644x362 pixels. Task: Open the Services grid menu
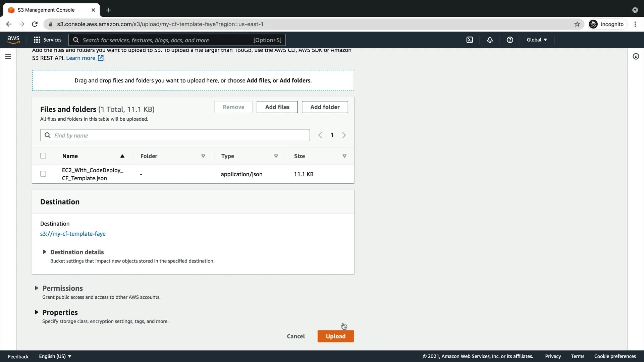click(x=47, y=40)
